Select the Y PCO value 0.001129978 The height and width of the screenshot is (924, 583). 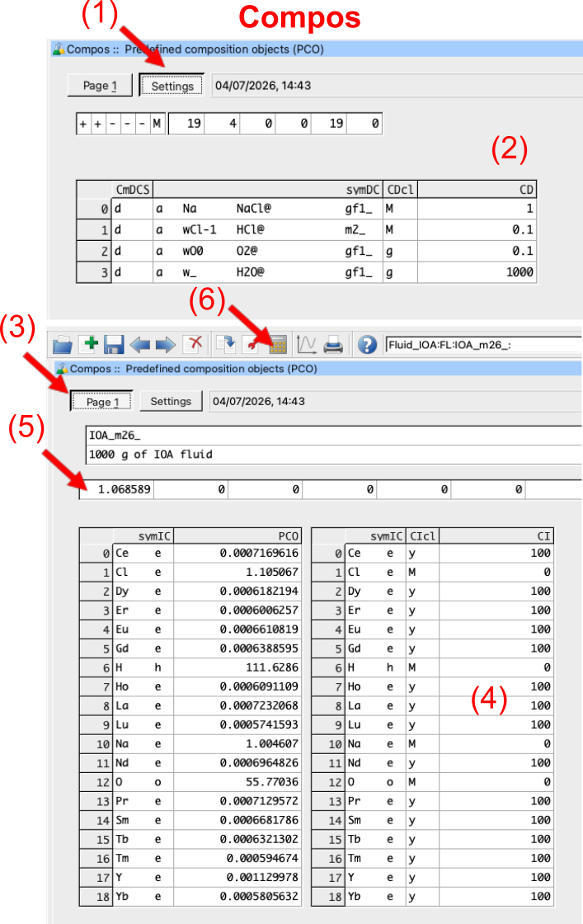(x=237, y=878)
